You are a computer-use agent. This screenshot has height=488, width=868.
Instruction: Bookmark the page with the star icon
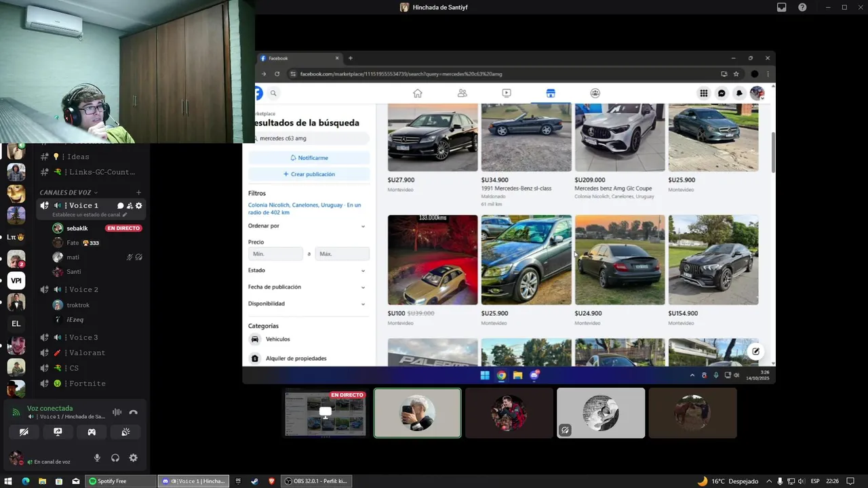736,74
